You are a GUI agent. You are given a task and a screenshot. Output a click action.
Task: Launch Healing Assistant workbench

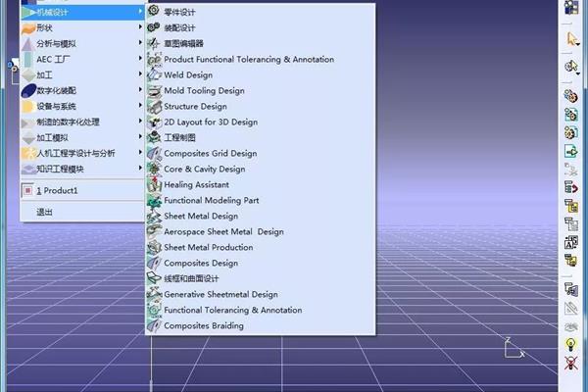(261, 185)
